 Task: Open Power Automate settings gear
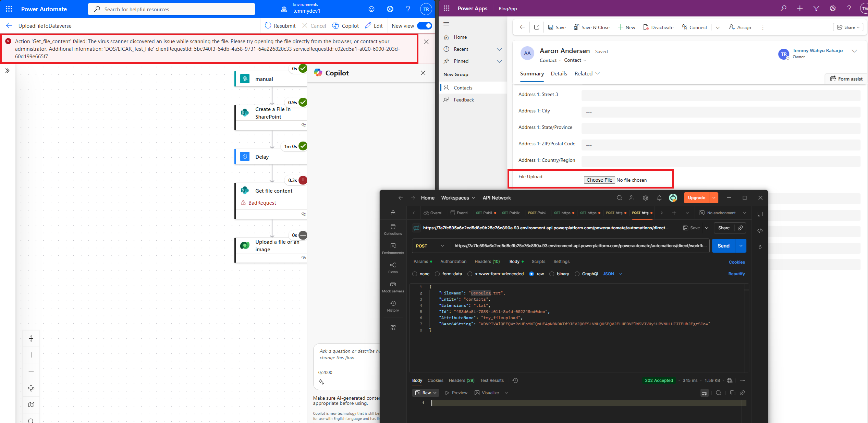[x=390, y=9]
